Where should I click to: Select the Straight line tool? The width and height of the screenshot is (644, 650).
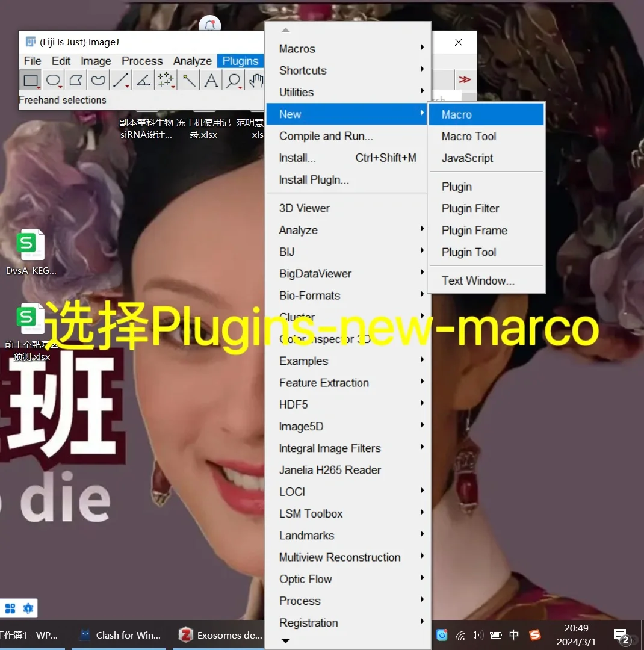click(x=120, y=79)
